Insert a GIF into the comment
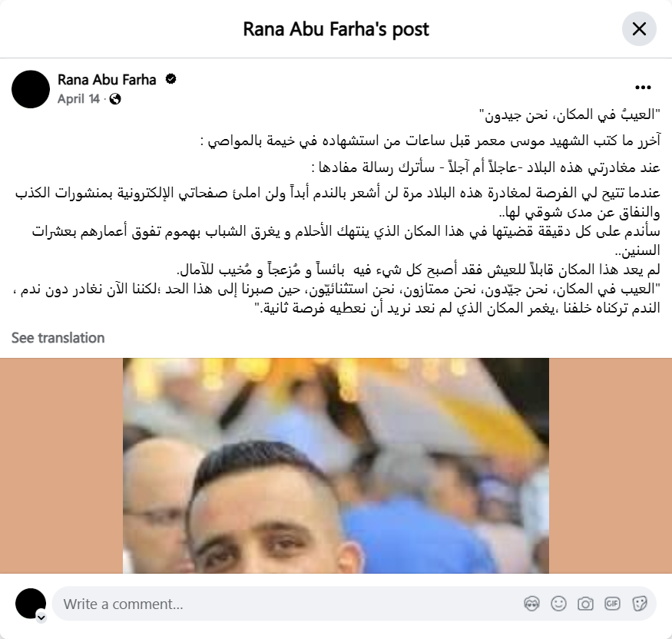The image size is (672, 639). click(612, 604)
